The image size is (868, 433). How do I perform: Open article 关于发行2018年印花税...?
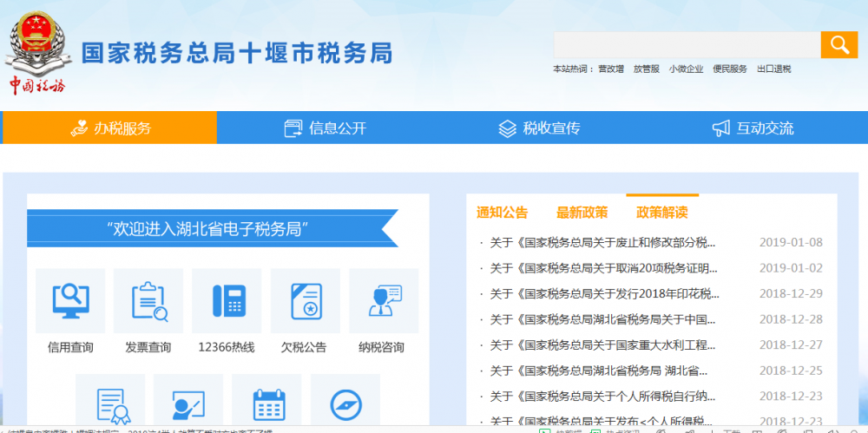click(x=604, y=294)
